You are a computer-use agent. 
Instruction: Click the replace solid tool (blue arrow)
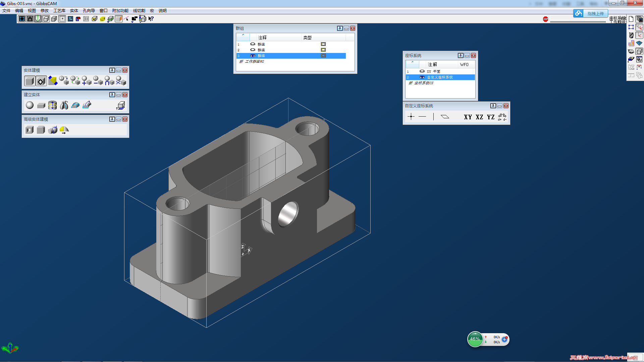point(64,80)
